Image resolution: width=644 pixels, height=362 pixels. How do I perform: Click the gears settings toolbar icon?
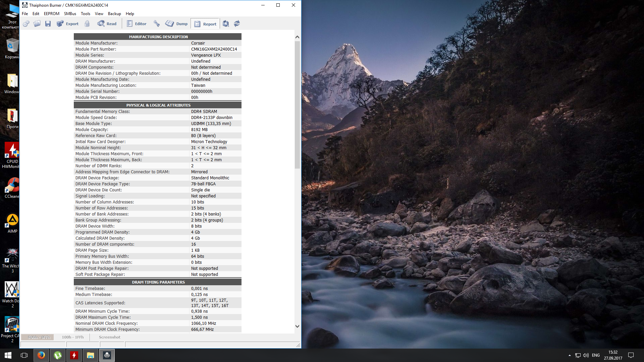pos(26,23)
